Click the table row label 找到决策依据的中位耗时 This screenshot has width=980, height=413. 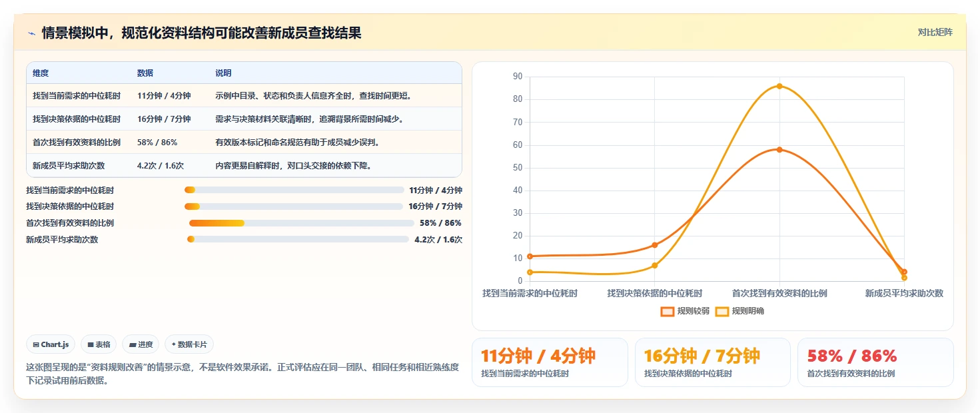click(x=77, y=119)
